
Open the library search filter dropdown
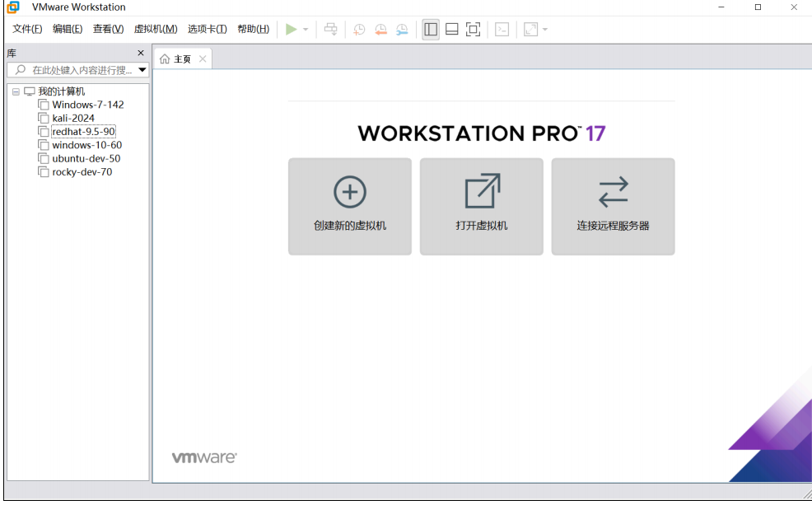[x=142, y=70]
